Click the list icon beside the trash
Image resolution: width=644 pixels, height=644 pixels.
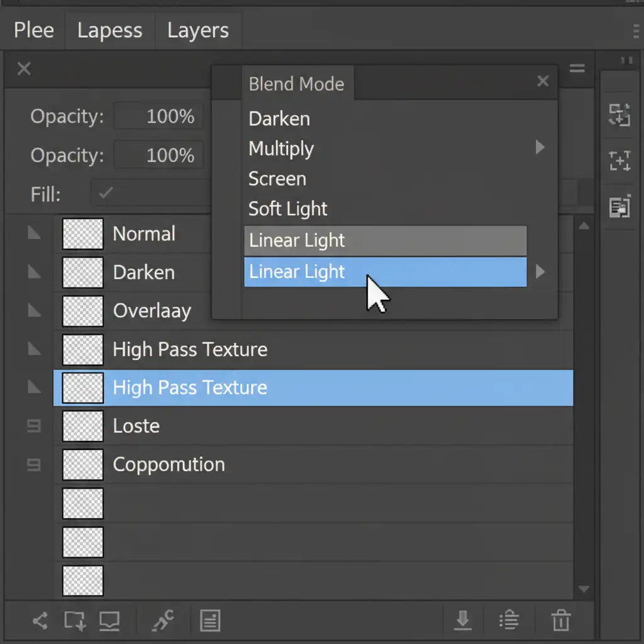pyautogui.click(x=508, y=621)
